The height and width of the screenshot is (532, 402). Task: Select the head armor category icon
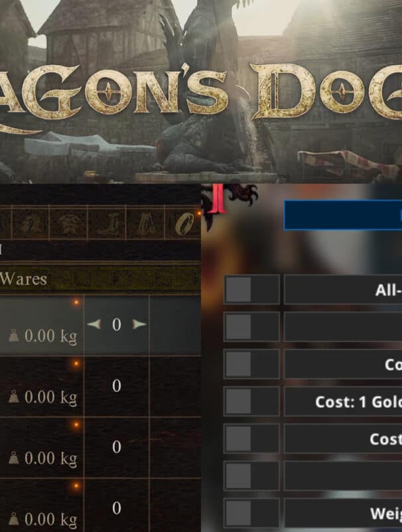point(30,224)
